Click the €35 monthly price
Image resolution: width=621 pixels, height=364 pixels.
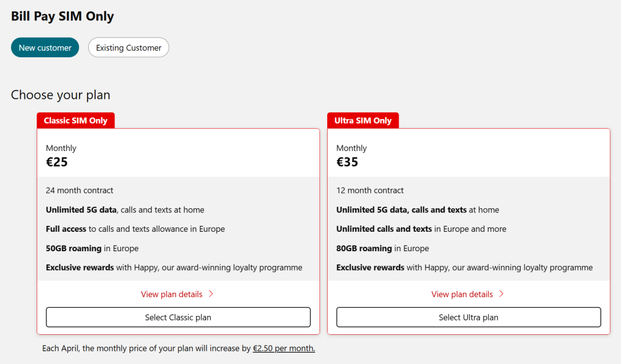coord(347,162)
